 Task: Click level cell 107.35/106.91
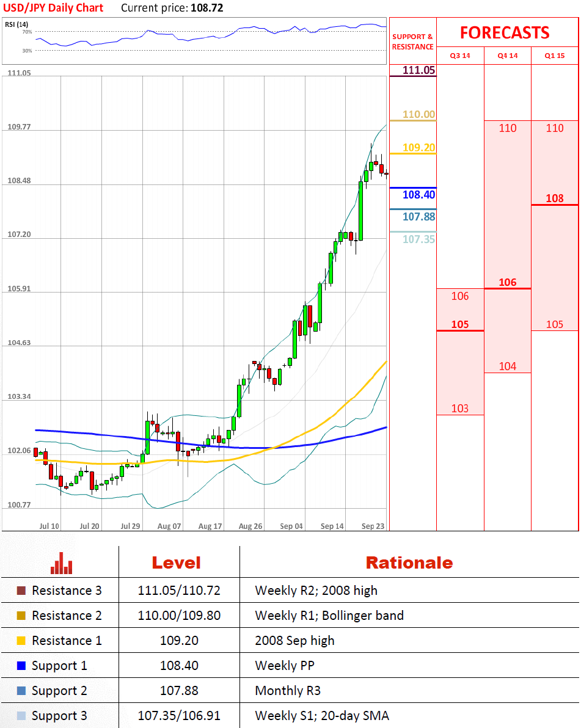pyautogui.click(x=179, y=716)
